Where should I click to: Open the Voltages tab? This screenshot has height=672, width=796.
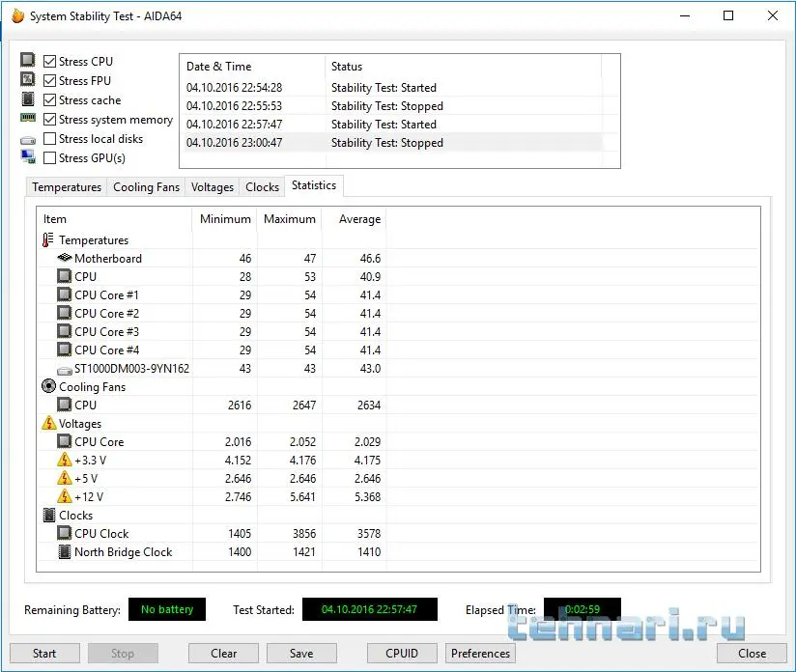[x=213, y=186]
